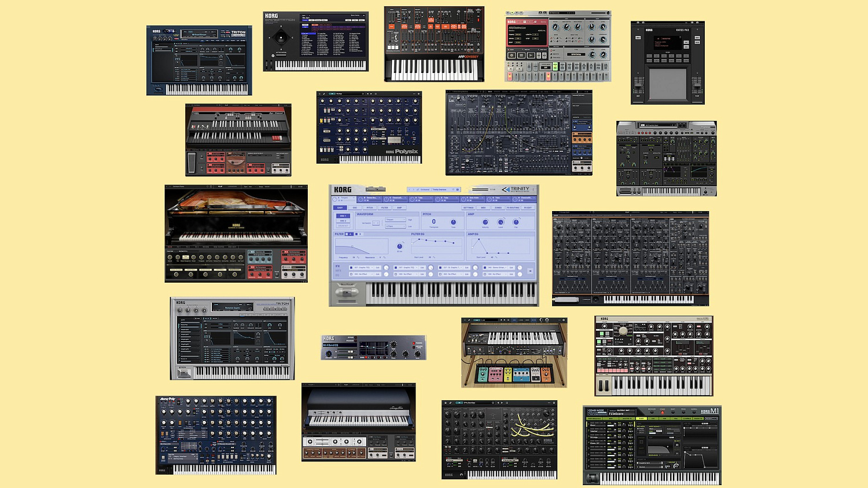Open the Trinity FX ROUTING tab
The width and height of the screenshot is (868, 488).
tap(514, 208)
